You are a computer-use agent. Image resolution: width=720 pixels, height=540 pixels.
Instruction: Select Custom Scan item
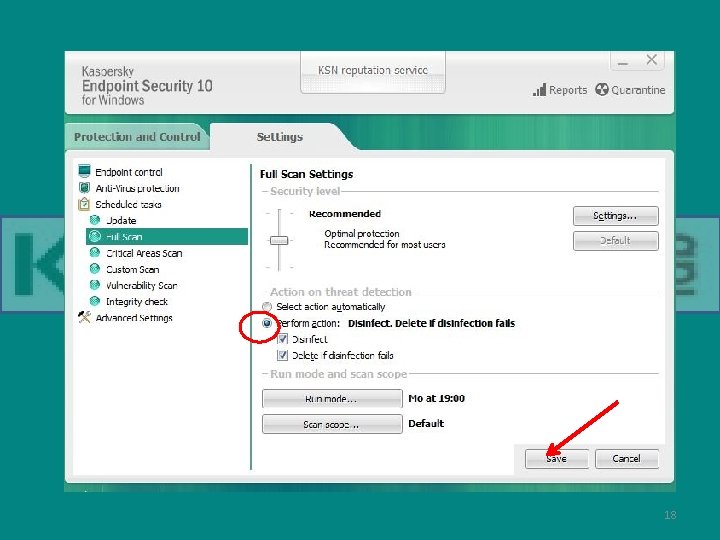point(133,269)
